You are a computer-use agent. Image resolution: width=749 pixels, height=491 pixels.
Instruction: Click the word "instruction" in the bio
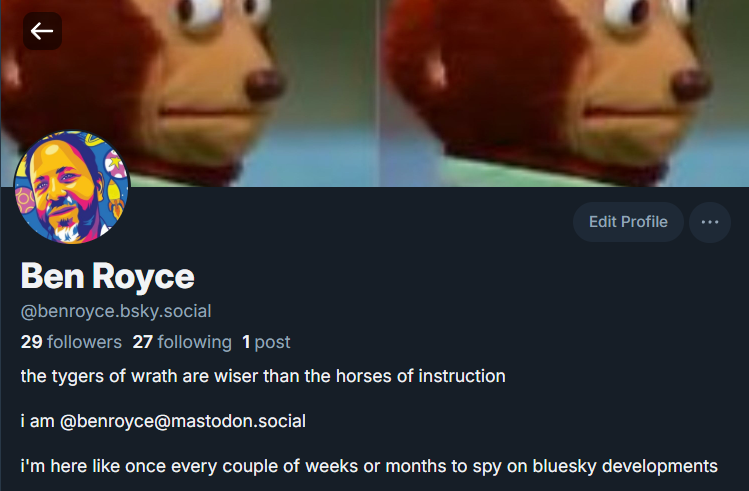(x=461, y=376)
